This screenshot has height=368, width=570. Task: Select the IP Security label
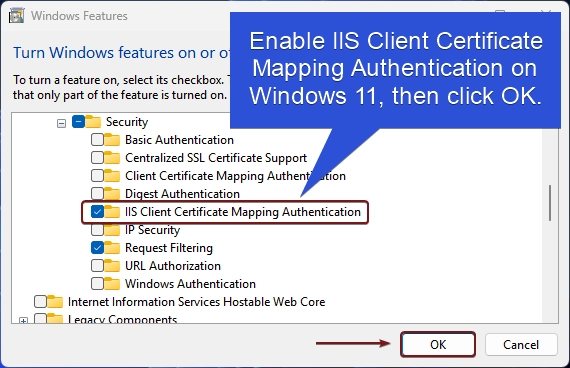(x=152, y=230)
